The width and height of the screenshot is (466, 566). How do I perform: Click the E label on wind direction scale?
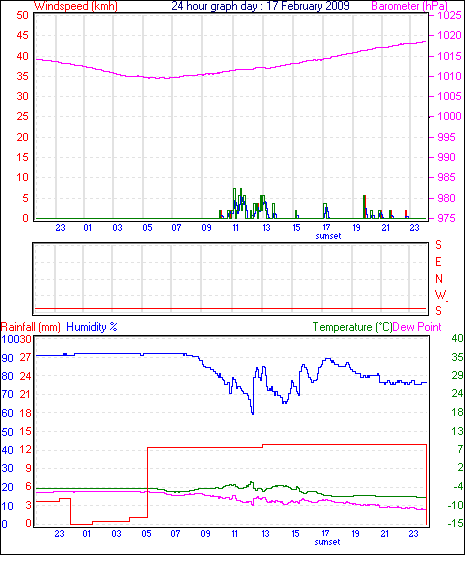click(x=438, y=262)
